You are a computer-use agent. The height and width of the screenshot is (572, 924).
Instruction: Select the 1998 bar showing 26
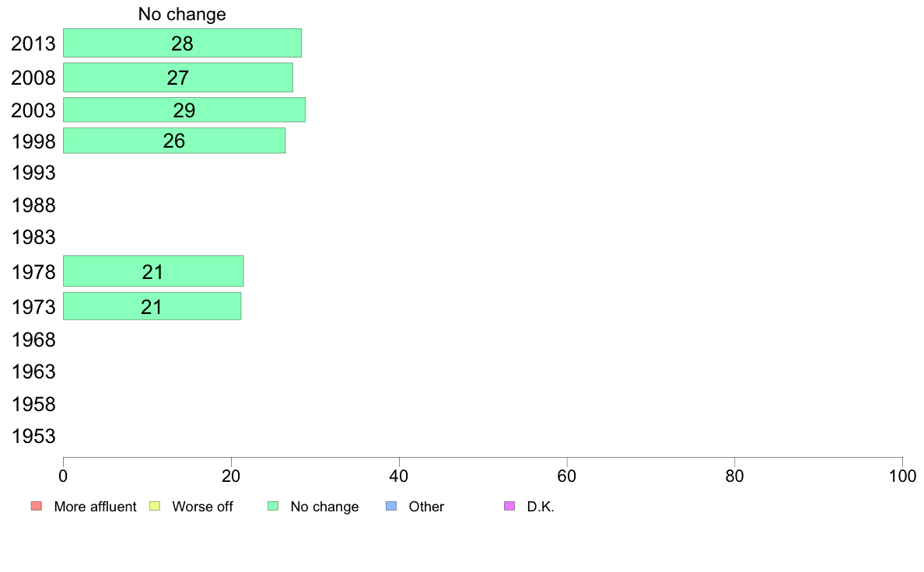click(174, 141)
